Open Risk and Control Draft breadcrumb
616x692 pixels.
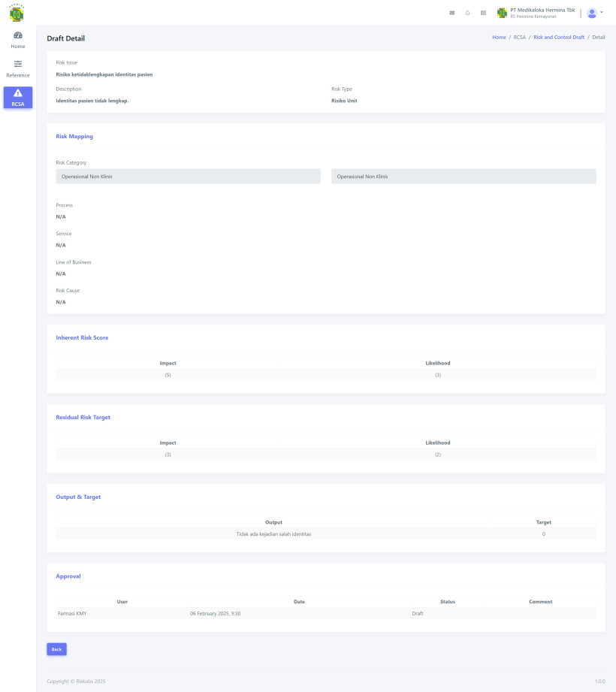[x=559, y=37]
